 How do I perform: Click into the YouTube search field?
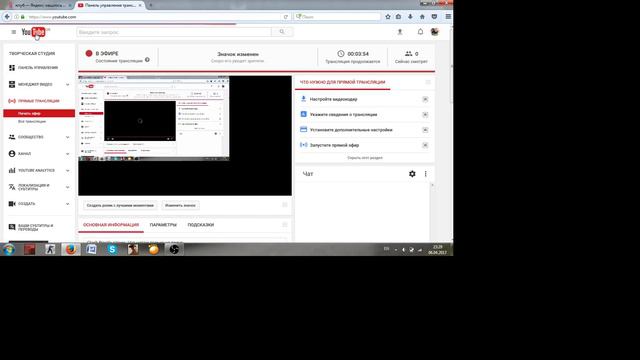[x=174, y=32]
